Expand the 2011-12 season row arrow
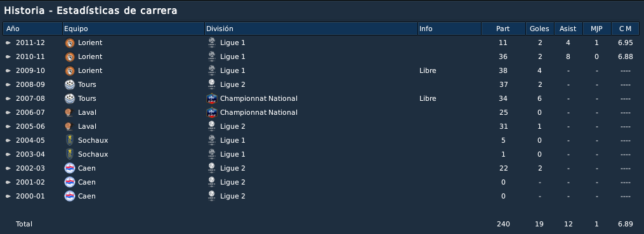The image size is (644, 234). point(8,42)
